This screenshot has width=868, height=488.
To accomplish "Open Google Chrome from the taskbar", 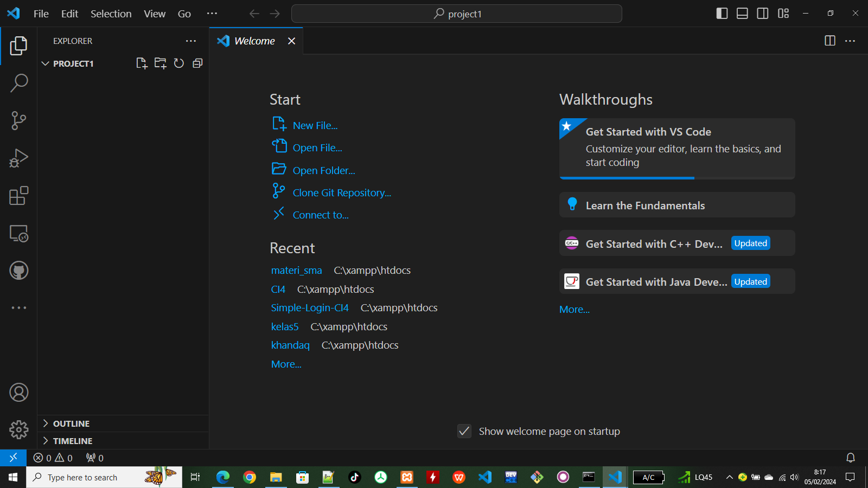I will pos(250,477).
